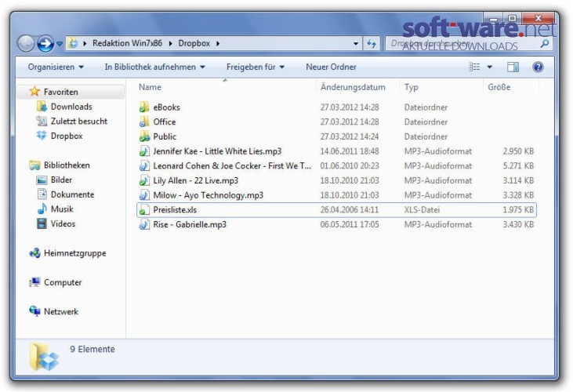
Task: Click the Netzwerk icon
Action: (x=34, y=311)
